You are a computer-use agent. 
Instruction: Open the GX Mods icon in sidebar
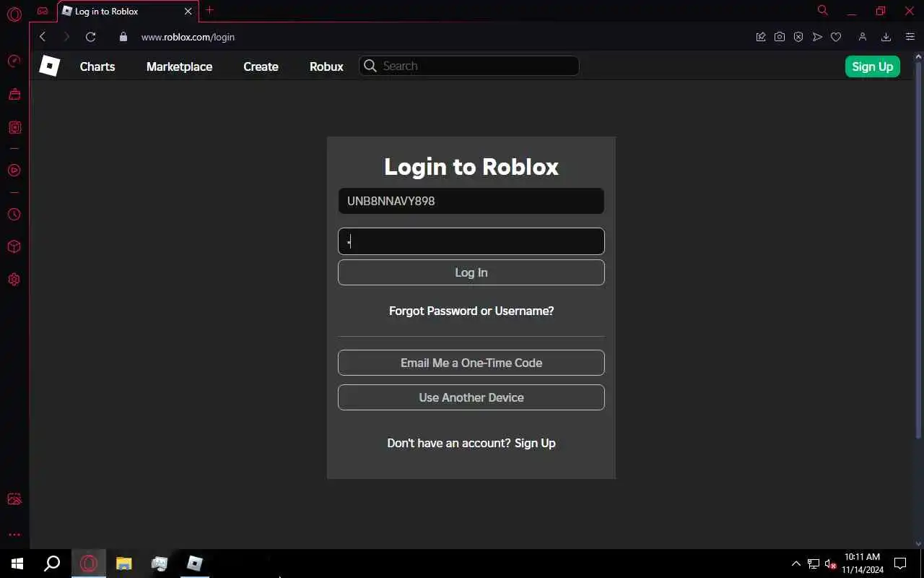14,128
